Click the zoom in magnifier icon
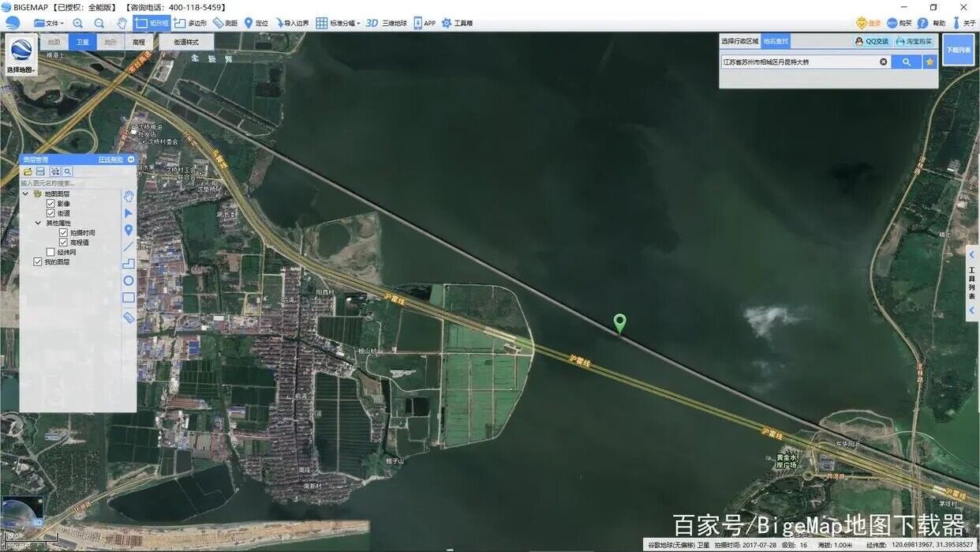980x552 pixels. tap(77, 23)
